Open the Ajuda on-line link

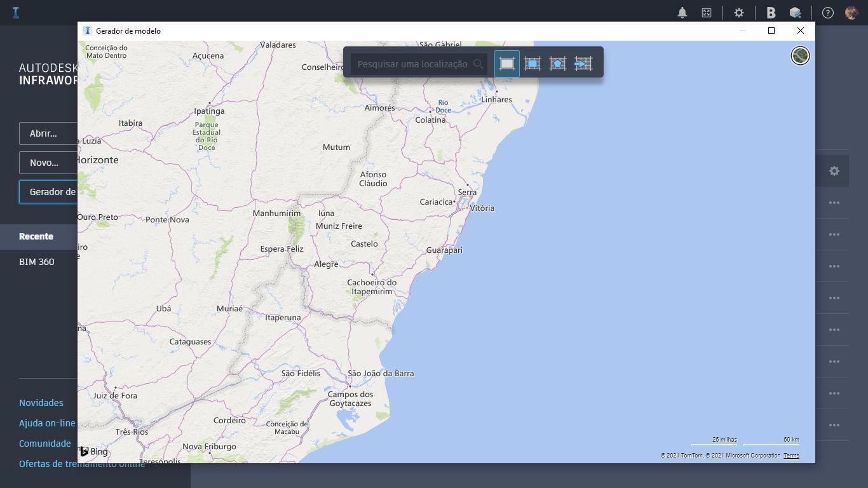tap(47, 423)
